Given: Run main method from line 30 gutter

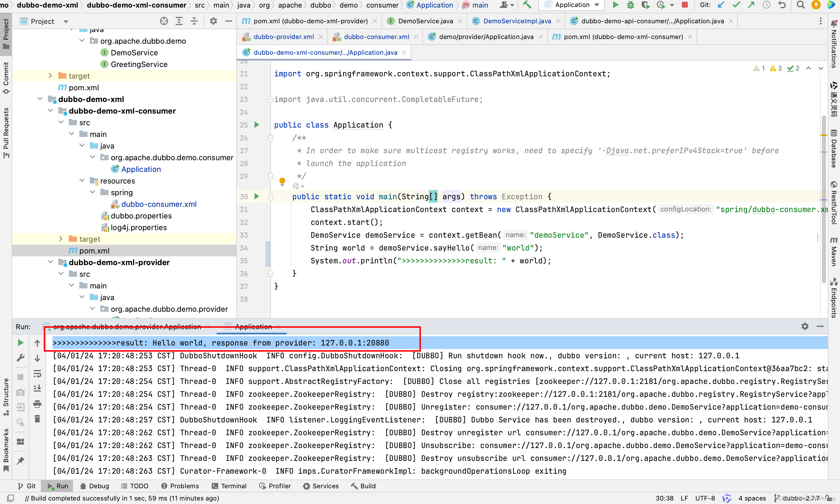Looking at the screenshot, I should (x=257, y=196).
